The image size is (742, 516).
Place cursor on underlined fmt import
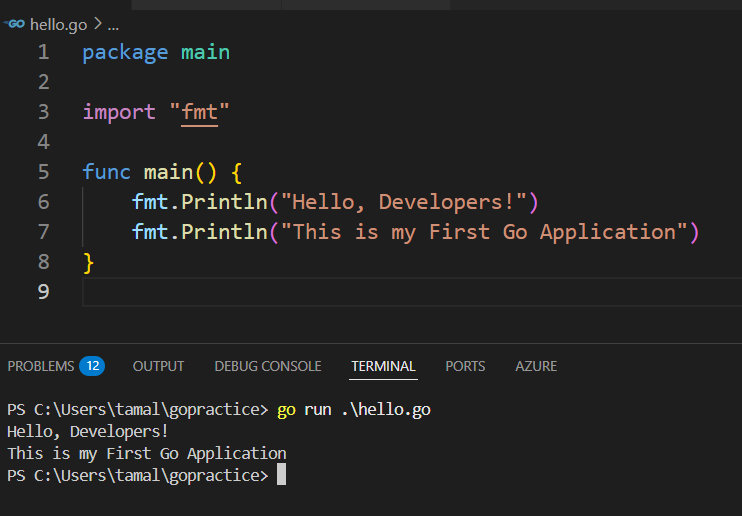(x=199, y=113)
